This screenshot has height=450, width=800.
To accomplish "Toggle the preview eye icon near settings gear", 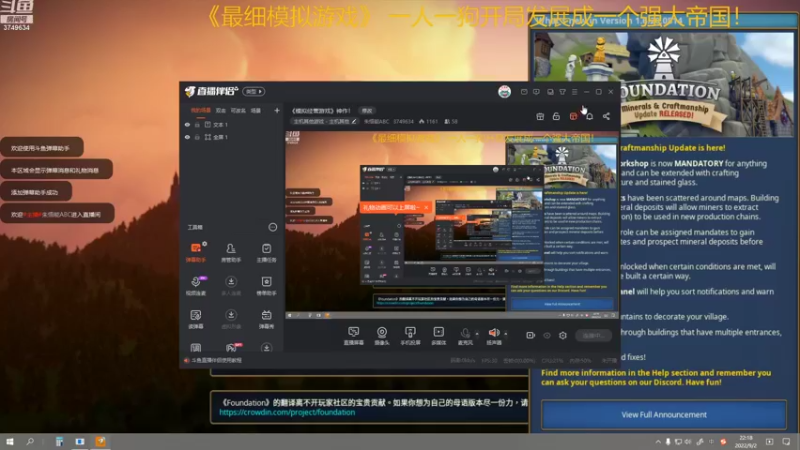I will tap(547, 335).
